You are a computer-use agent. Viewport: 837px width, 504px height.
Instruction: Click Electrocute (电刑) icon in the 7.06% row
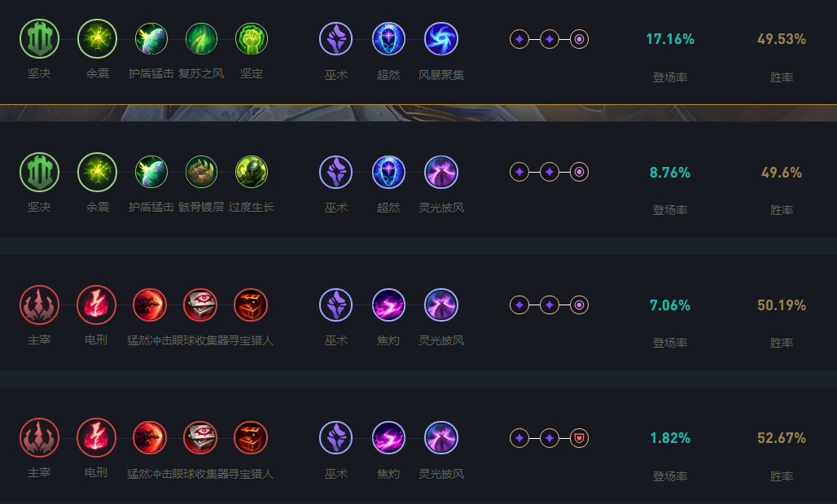point(96,305)
